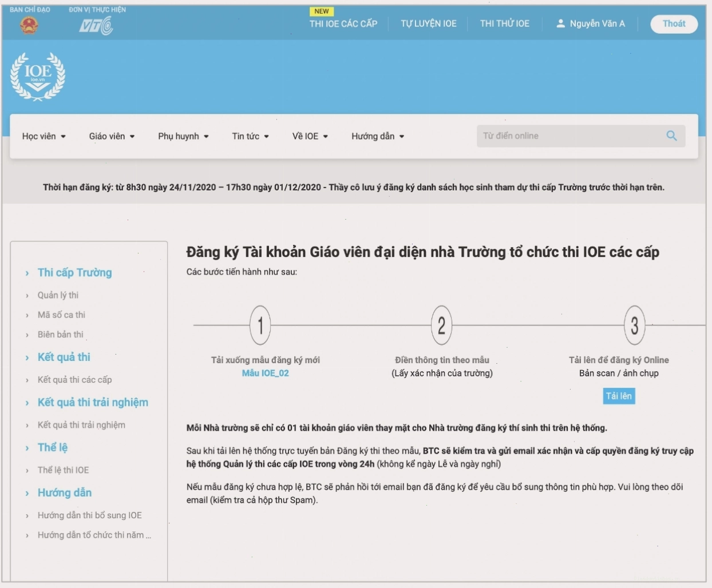This screenshot has height=588, width=712.
Task: Click the magnifier search icon
Action: tap(671, 136)
